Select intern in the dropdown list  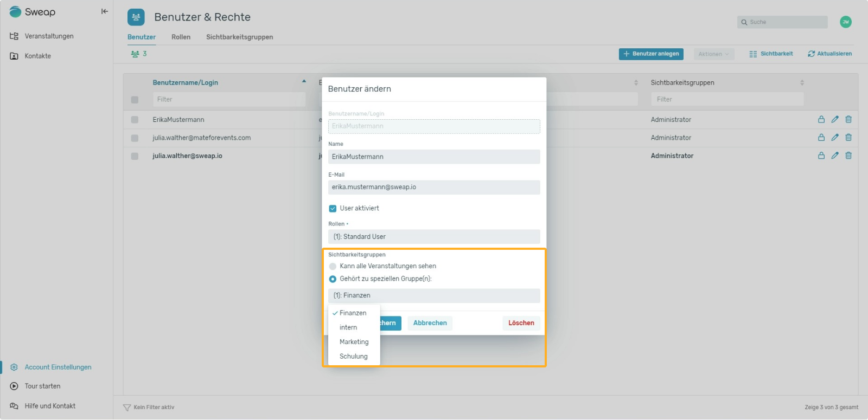tap(354, 328)
